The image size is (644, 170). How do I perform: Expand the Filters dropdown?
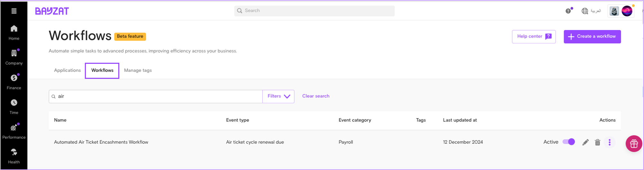pyautogui.click(x=278, y=96)
